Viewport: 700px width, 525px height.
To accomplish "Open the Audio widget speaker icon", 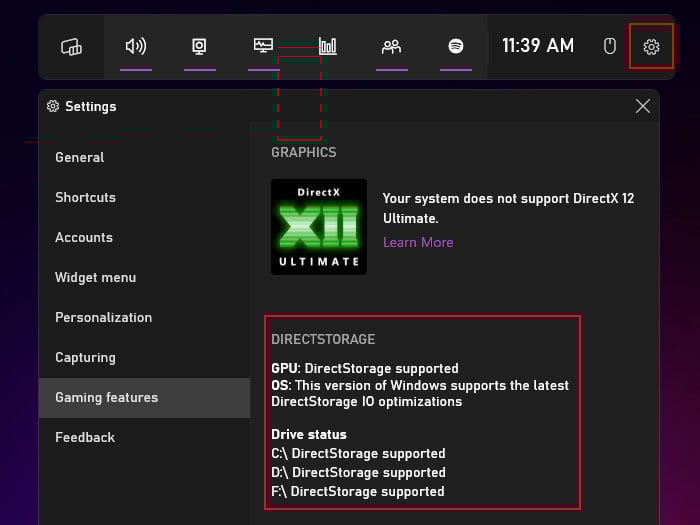I will 136,46.
